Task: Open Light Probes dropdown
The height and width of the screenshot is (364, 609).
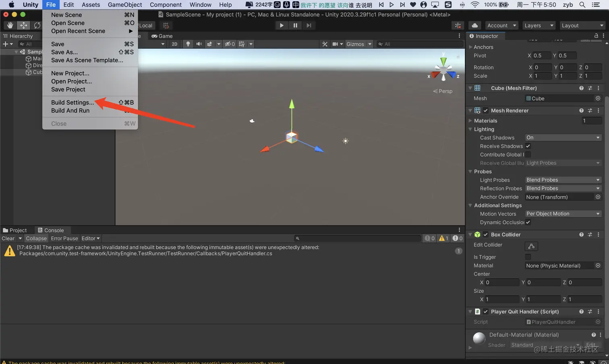Action: [563, 180]
